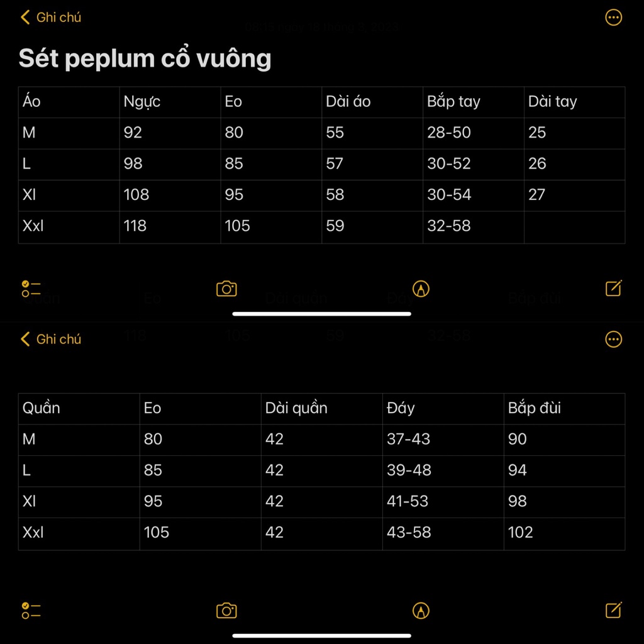Open the camera under the Áo size table

click(226, 289)
